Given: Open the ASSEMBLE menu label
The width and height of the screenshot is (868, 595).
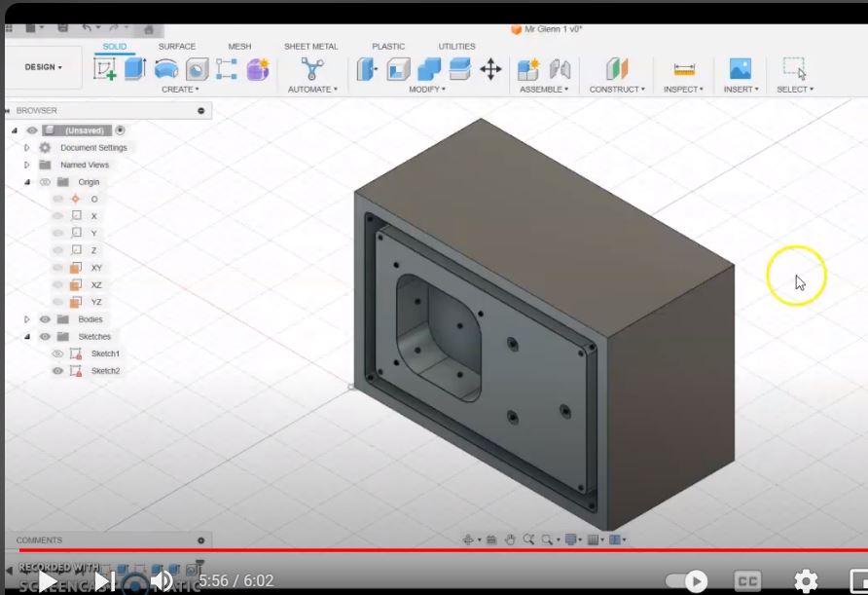Looking at the screenshot, I should 544,90.
